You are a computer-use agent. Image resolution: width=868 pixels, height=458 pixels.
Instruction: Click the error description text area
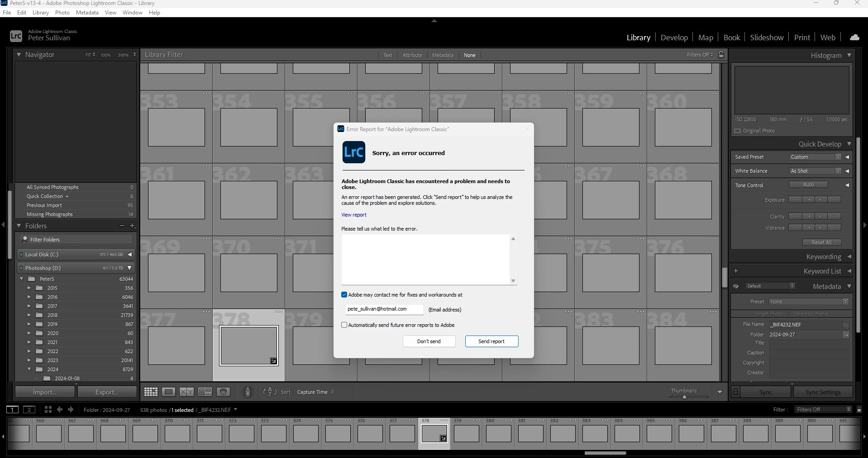pyautogui.click(x=426, y=259)
